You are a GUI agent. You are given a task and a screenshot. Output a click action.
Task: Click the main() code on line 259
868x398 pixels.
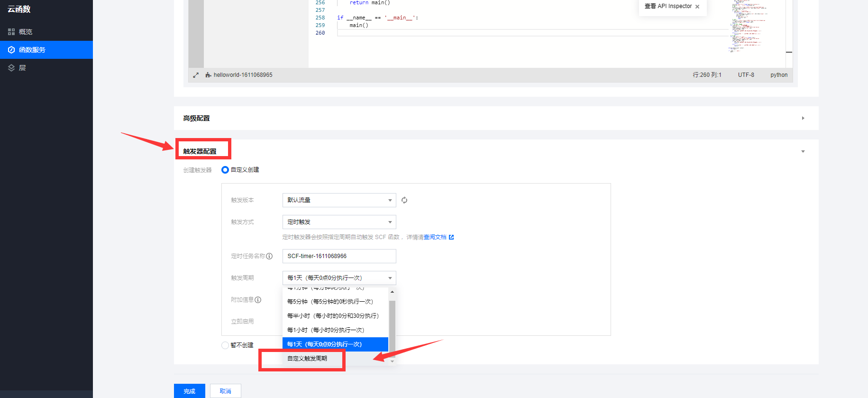coord(359,25)
